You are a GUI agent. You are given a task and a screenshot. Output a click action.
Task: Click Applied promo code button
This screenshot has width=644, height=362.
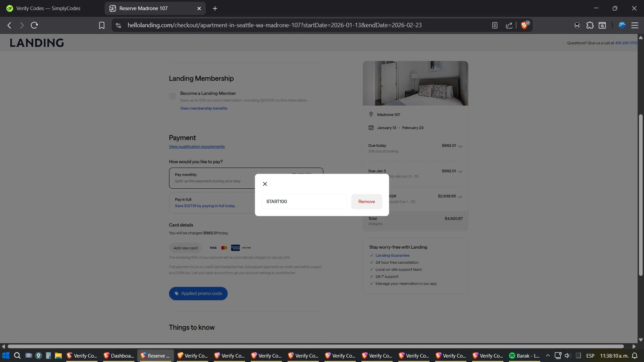pyautogui.click(x=198, y=293)
